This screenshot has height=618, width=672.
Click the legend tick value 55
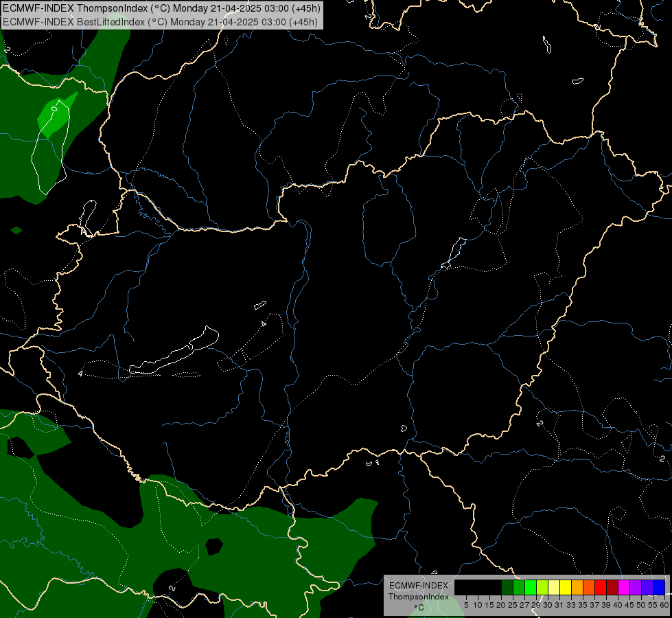click(652, 605)
